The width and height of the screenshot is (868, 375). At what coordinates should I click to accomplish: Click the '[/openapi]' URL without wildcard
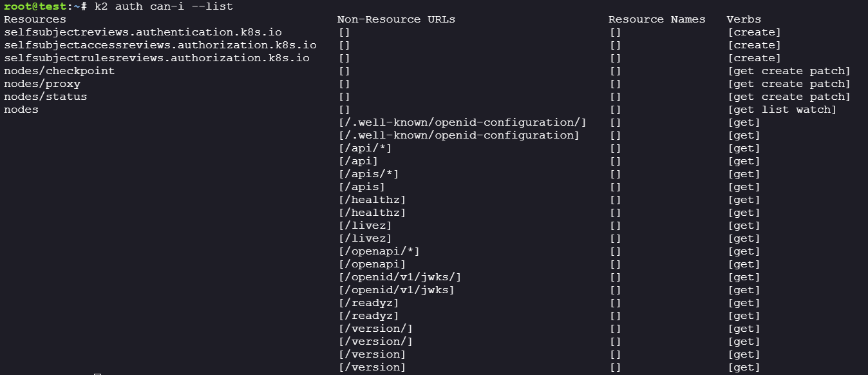pyautogui.click(x=372, y=264)
